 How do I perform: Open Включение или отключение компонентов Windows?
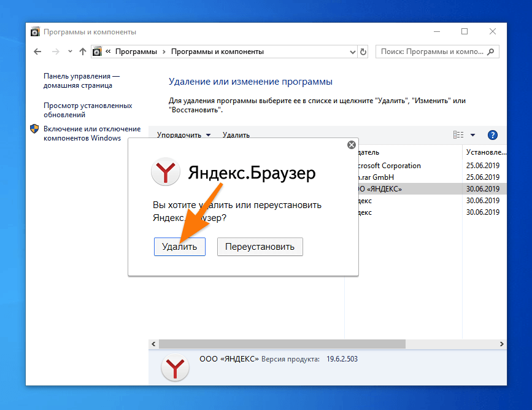[92, 133]
